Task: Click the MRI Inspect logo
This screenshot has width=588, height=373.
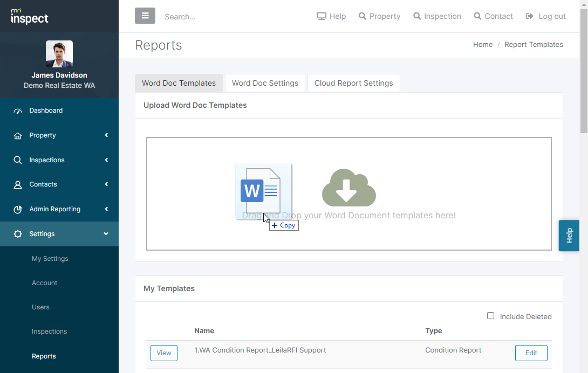Action: tap(29, 17)
